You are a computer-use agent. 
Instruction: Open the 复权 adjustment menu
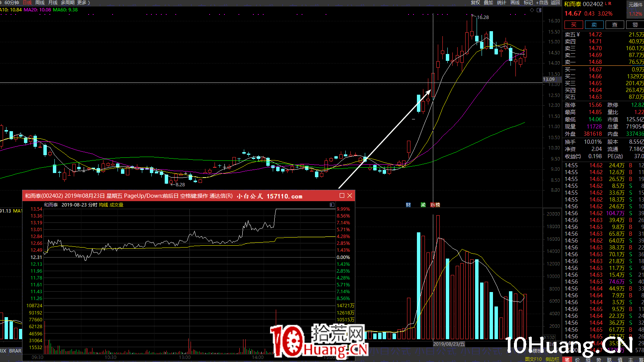475,3
